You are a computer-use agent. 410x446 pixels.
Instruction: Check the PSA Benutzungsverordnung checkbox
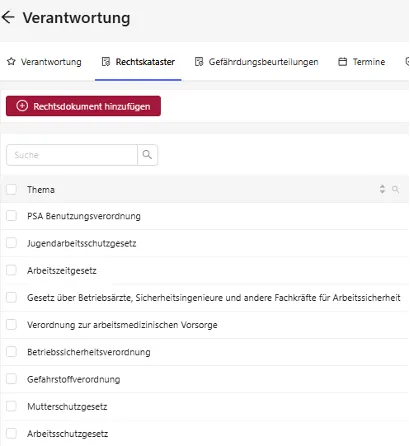11,216
